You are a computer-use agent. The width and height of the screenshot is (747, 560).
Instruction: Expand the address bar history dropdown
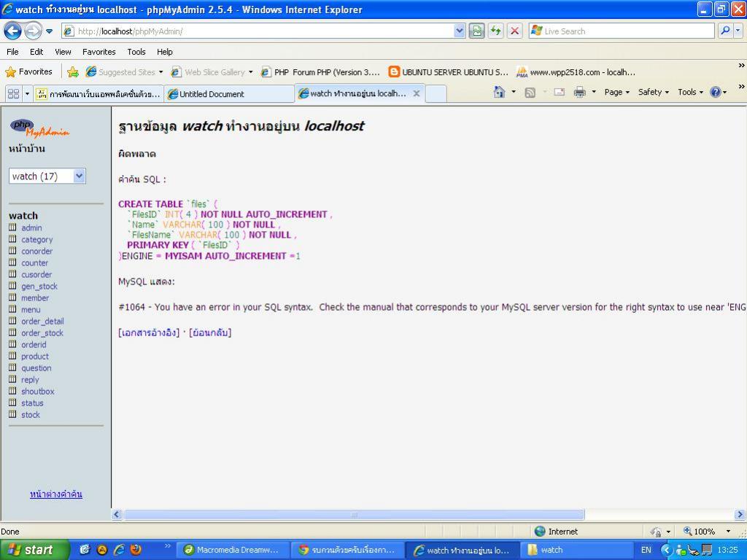tap(460, 31)
